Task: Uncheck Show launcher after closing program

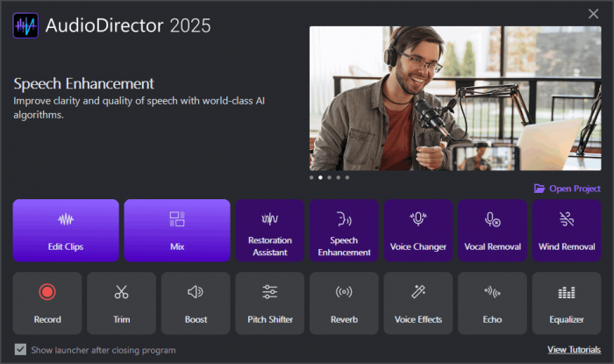Action: click(20, 350)
